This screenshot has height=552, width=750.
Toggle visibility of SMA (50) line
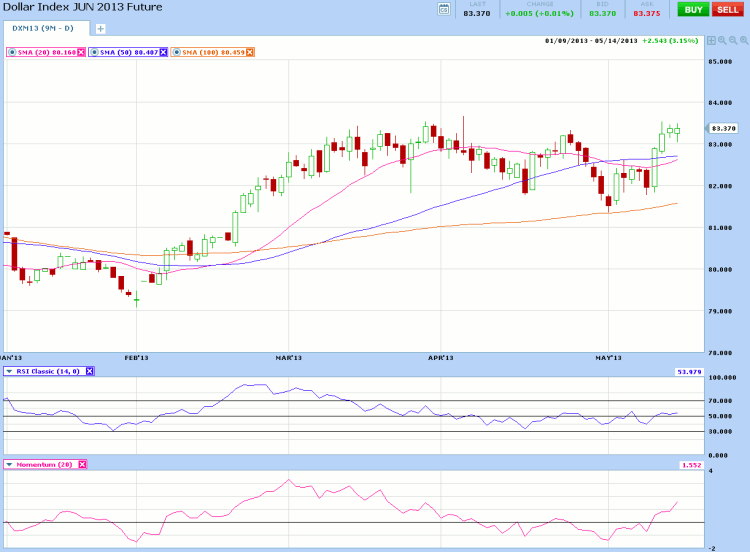(93, 52)
